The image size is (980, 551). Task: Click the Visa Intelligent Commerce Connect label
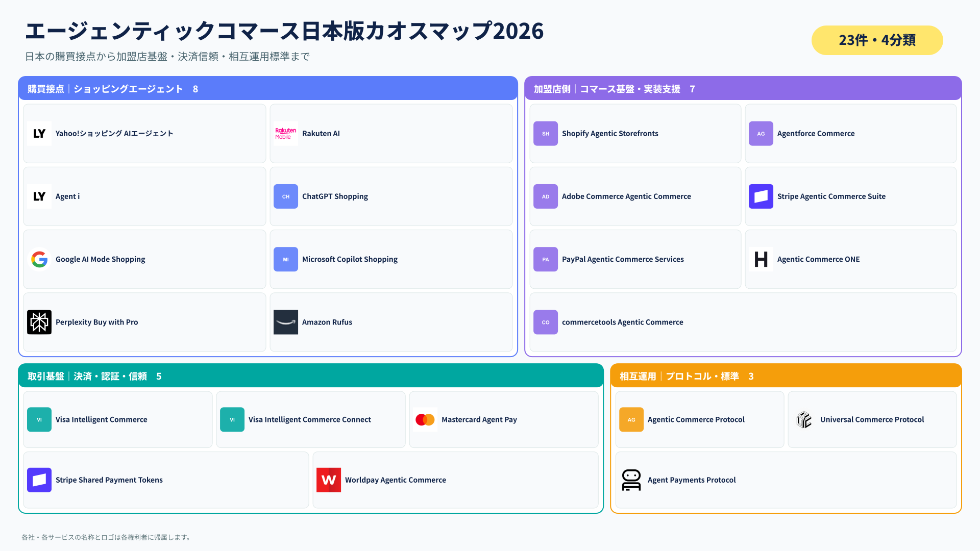point(309,419)
